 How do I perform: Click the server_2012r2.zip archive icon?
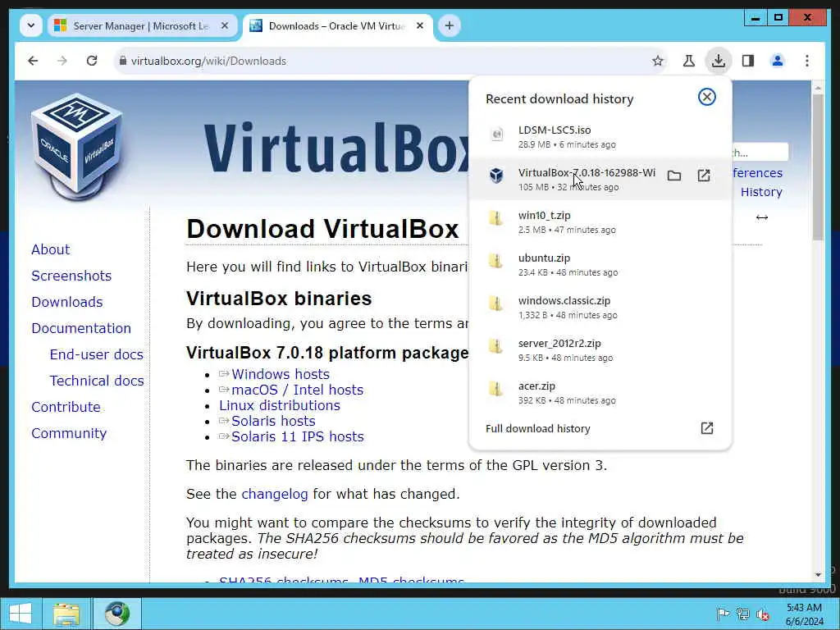click(496, 347)
